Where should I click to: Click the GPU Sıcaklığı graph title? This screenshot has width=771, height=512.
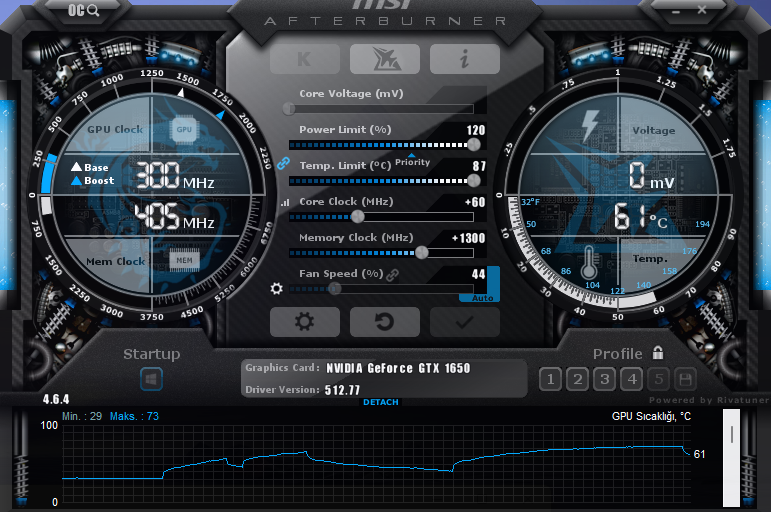pyautogui.click(x=651, y=417)
